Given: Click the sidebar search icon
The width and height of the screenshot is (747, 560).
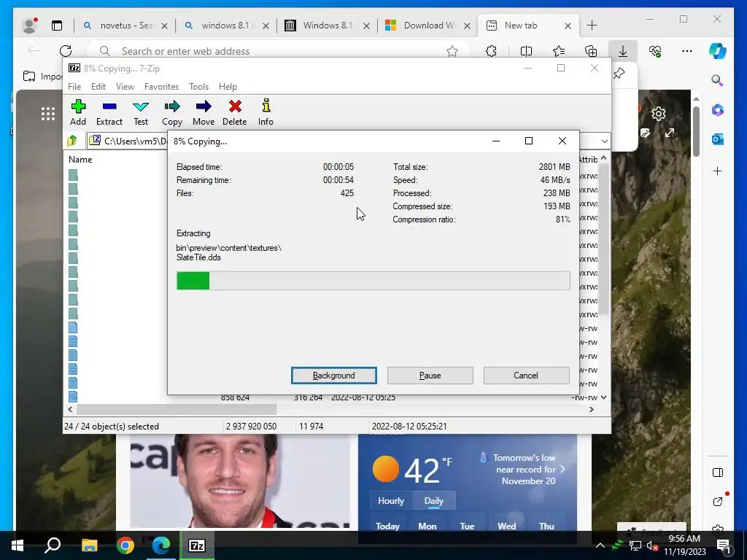Looking at the screenshot, I should point(718,80).
